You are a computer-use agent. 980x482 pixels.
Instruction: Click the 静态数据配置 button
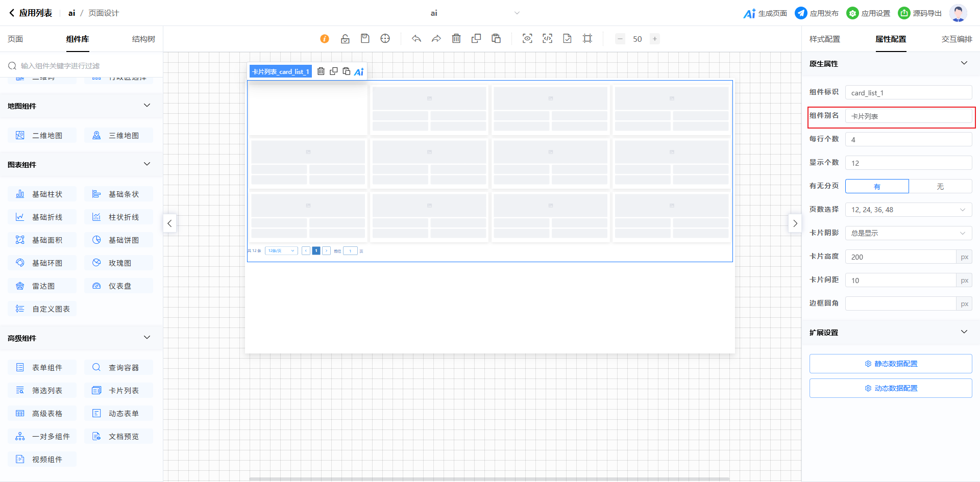(x=891, y=364)
